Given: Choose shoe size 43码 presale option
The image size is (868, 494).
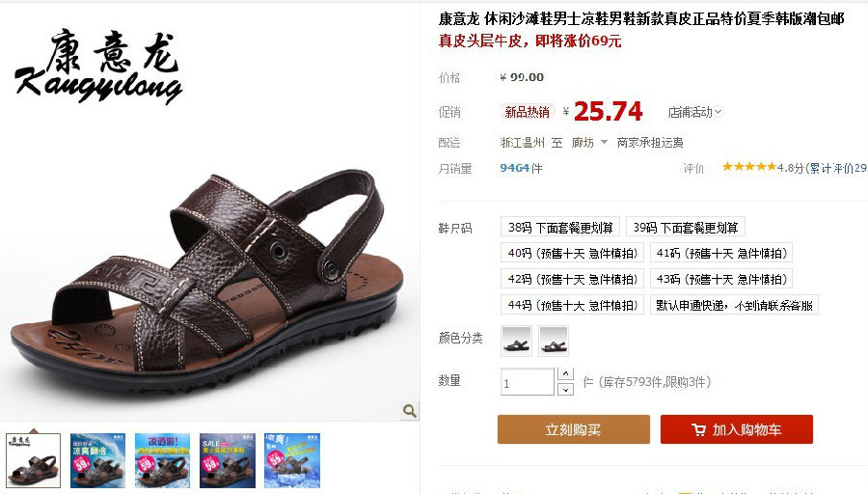Looking at the screenshot, I should click(721, 279).
